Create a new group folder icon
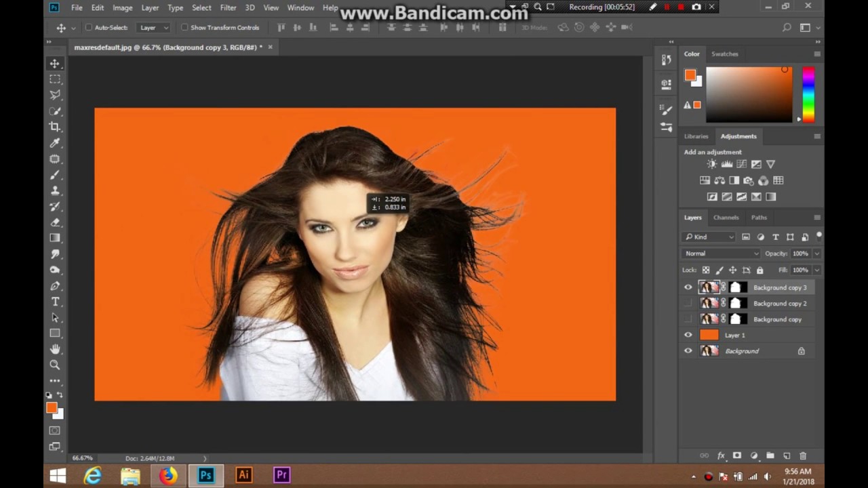Viewport: 868px width, 488px height. pos(770,456)
